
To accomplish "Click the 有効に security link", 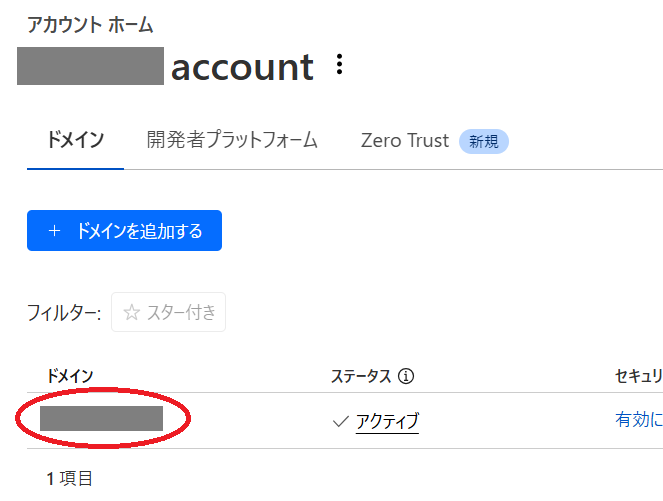I will [x=638, y=419].
